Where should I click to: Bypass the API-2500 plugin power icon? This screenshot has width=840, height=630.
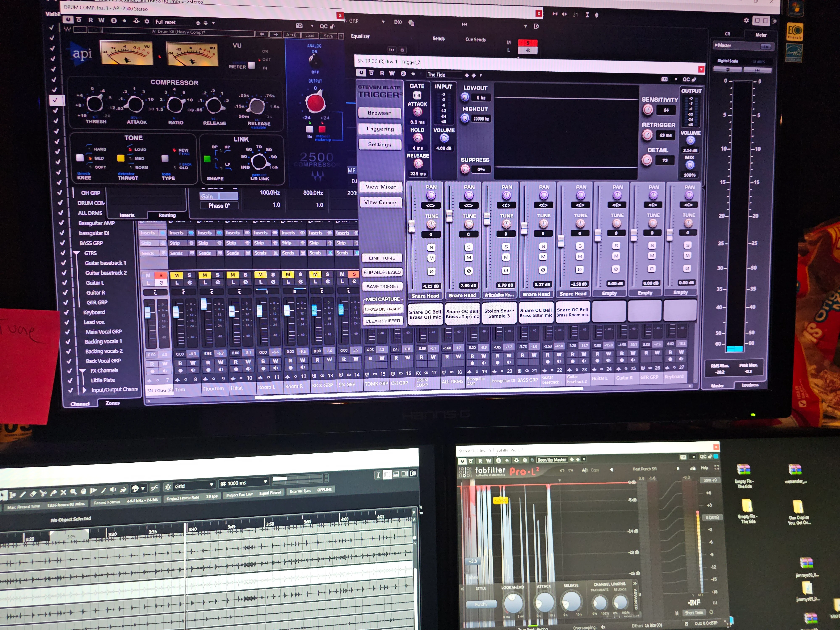(68, 19)
